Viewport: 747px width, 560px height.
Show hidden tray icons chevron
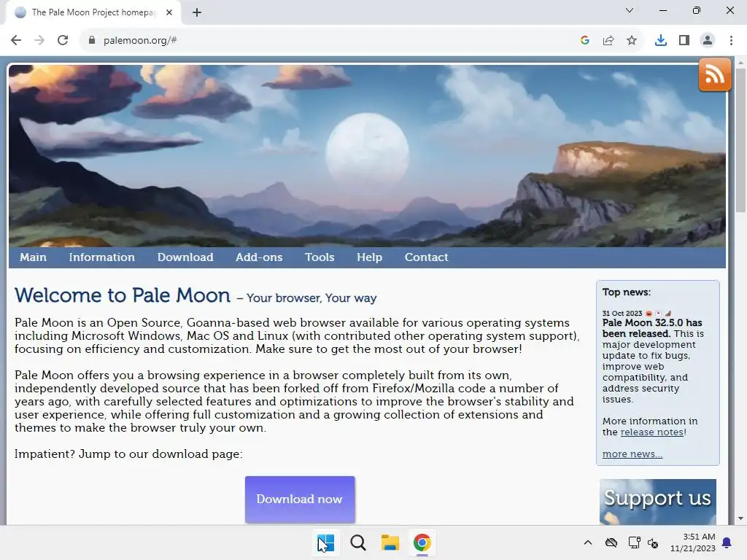tap(588, 542)
